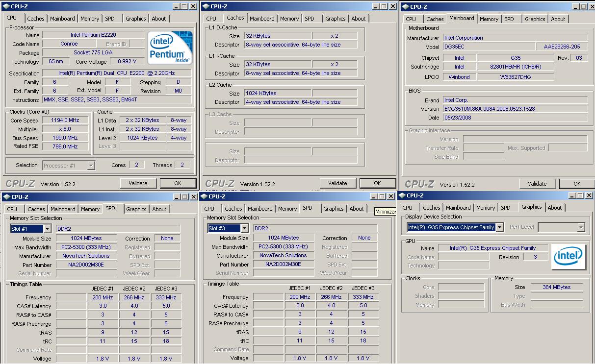Switch to Memory tab in the Graphics window

485,208
